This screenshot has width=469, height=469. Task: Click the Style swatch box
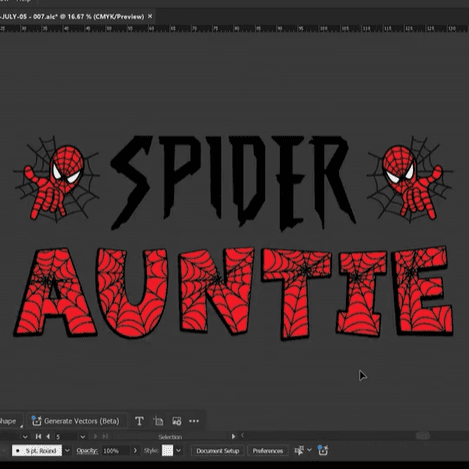167,451
